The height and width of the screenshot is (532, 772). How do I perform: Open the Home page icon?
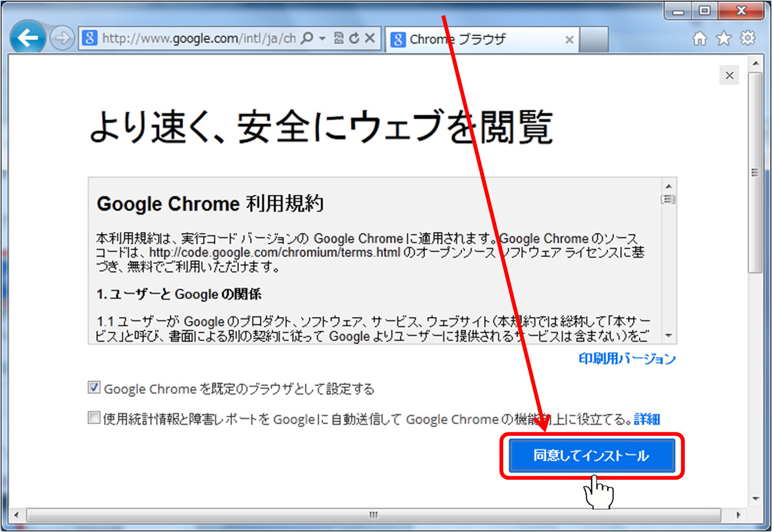(700, 39)
